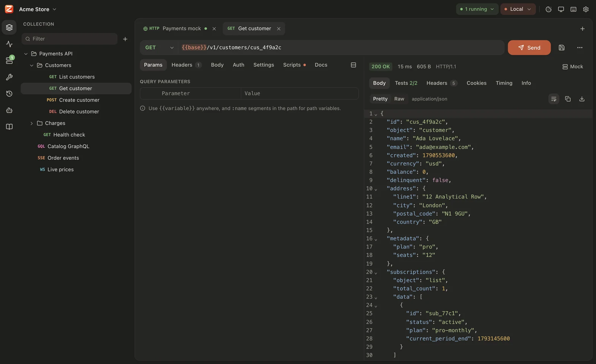
Task: Open the mock servers icon with badge
Action: [x=9, y=60]
